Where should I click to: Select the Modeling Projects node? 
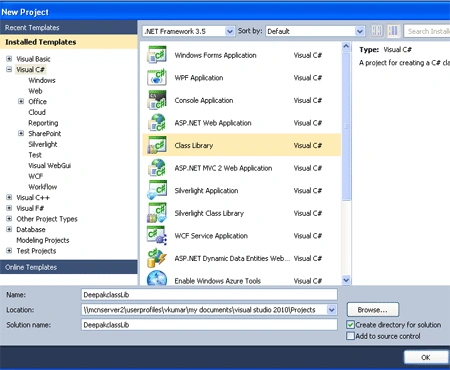pyautogui.click(x=43, y=240)
